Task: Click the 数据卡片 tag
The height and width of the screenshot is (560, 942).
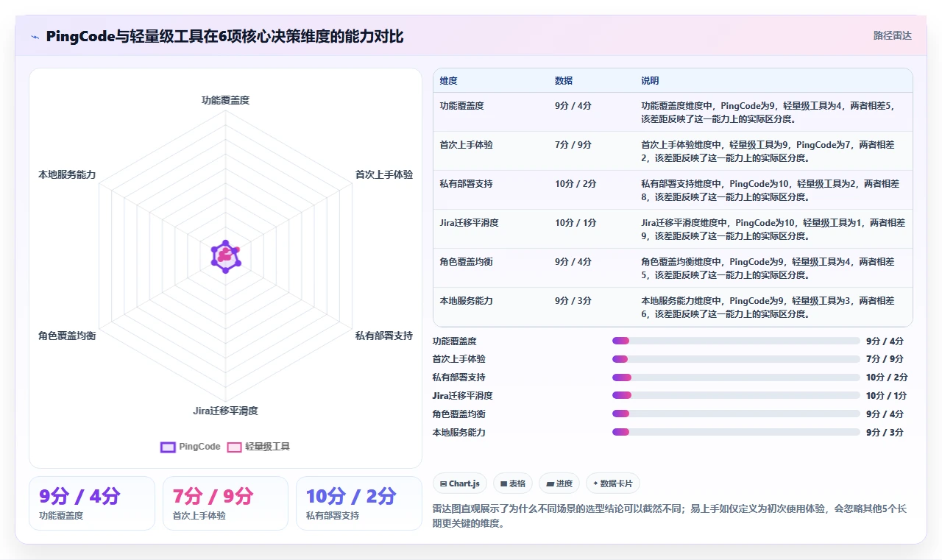Action: pyautogui.click(x=613, y=483)
